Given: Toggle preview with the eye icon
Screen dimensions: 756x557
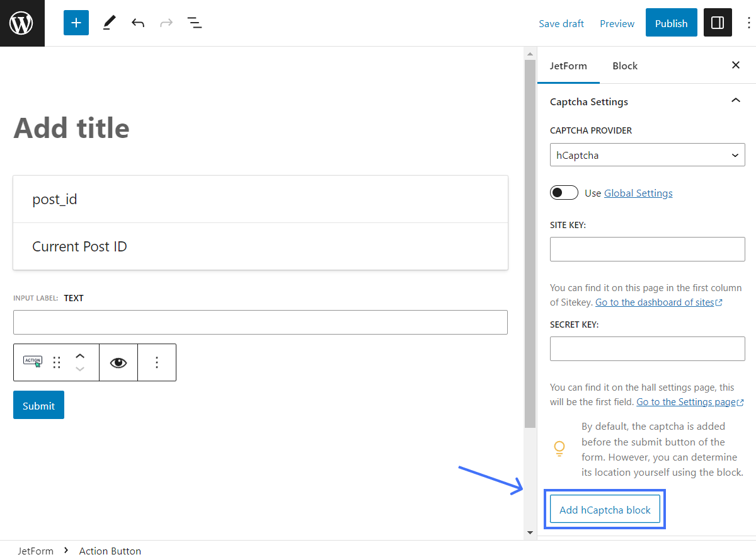Looking at the screenshot, I should [x=118, y=362].
